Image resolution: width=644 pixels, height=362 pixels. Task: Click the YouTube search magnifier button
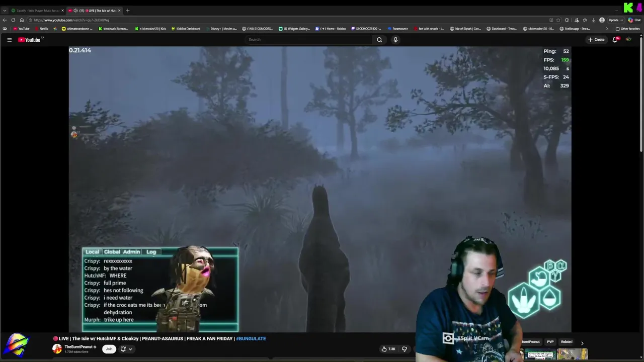379,40
